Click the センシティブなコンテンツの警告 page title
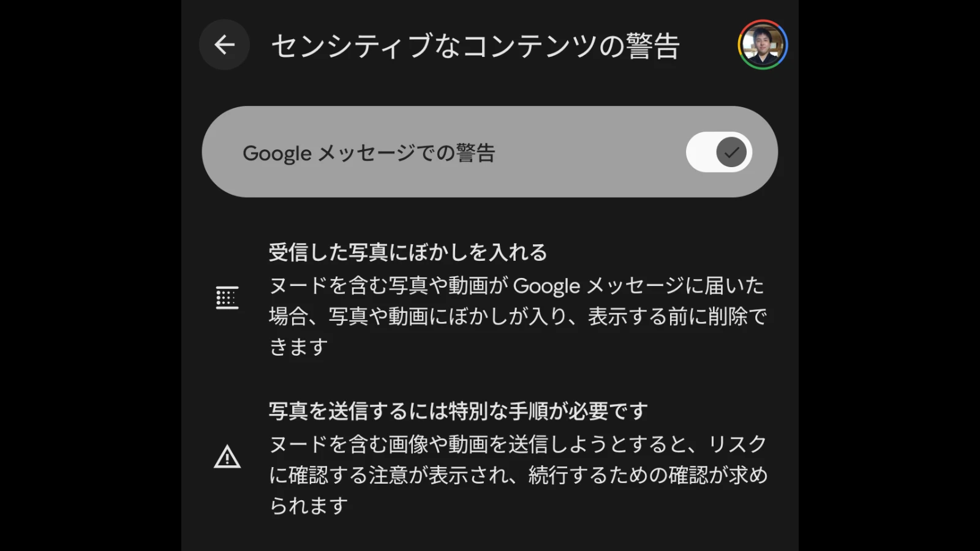Screen dimensions: 980x551 pyautogui.click(x=475, y=46)
